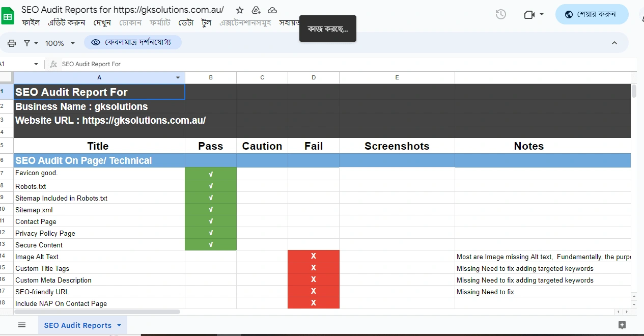
Task: Click the view-only eye pill button
Action: [133, 42]
